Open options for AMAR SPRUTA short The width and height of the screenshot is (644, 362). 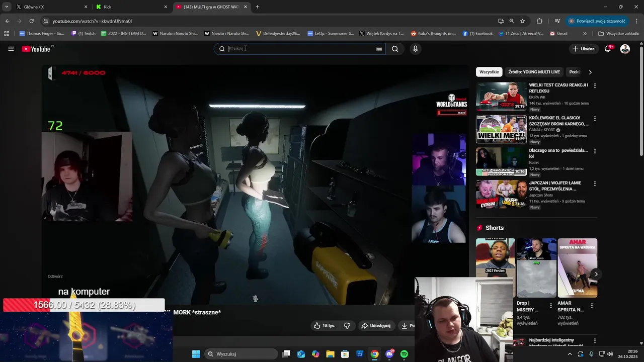coord(592,306)
